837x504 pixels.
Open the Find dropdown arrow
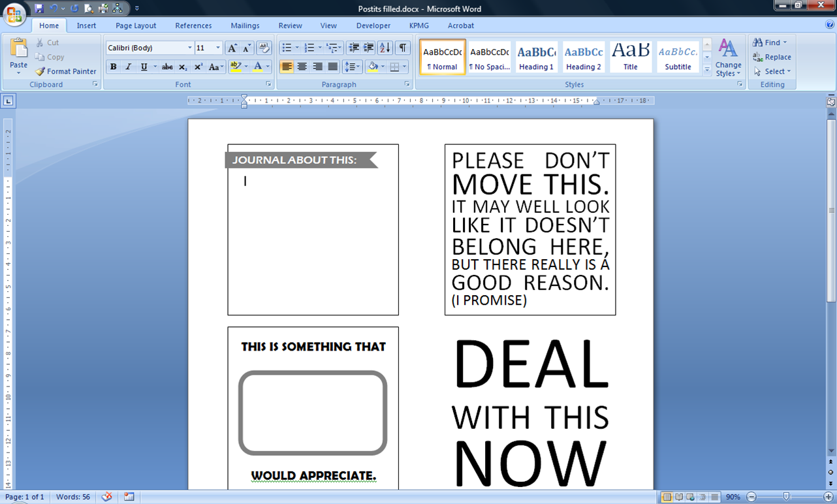click(x=785, y=42)
